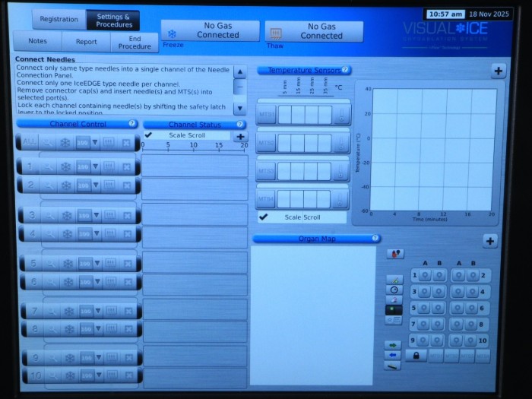Toggle Scale Scroll checkbox under Channel Status
Screen dimensions: 532x399
point(148,135)
